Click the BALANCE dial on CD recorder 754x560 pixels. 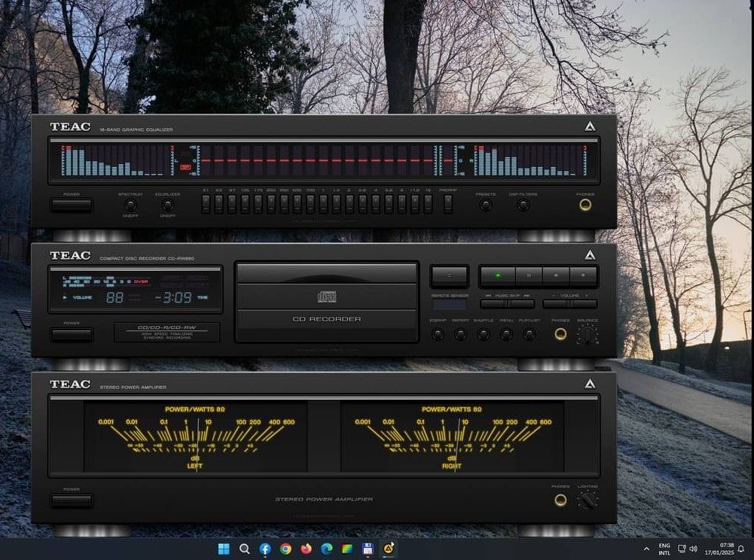[x=587, y=334]
